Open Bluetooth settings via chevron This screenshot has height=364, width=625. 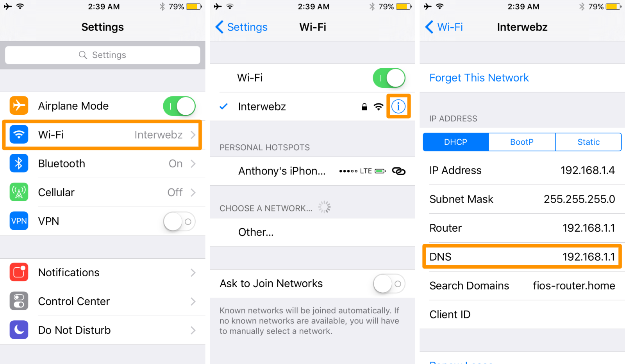click(193, 163)
